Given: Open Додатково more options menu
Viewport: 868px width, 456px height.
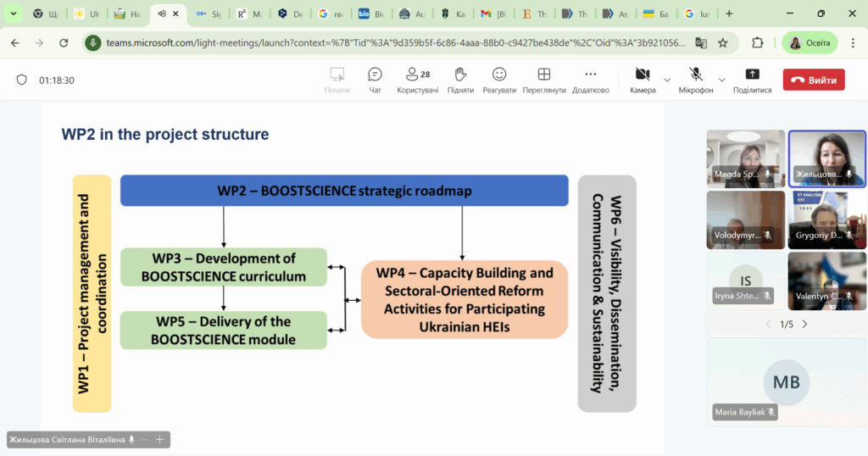Looking at the screenshot, I should click(x=590, y=80).
